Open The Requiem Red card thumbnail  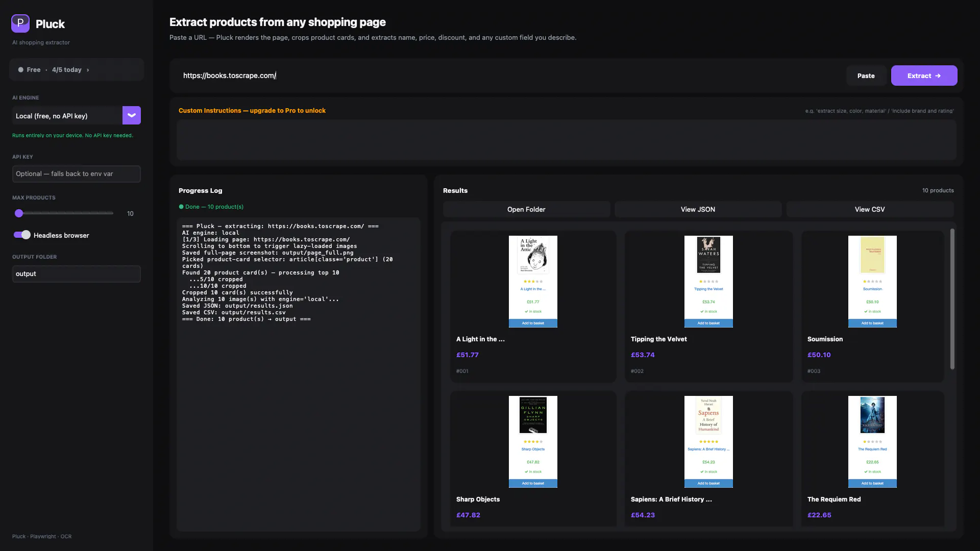[x=872, y=441]
